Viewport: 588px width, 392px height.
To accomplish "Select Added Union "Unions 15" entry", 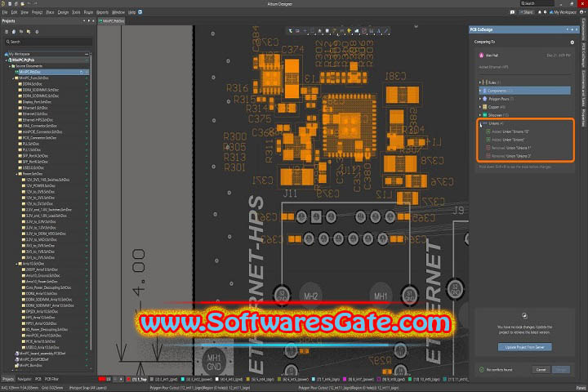I will click(x=507, y=131).
